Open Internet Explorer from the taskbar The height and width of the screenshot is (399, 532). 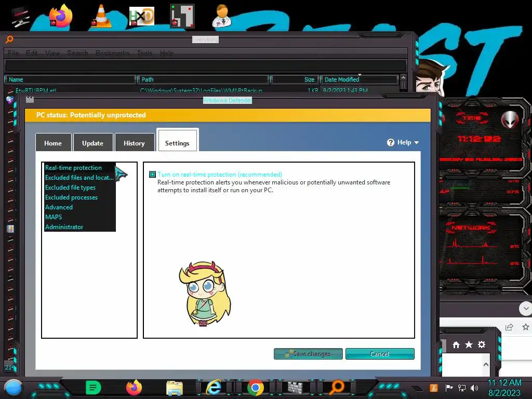214,388
